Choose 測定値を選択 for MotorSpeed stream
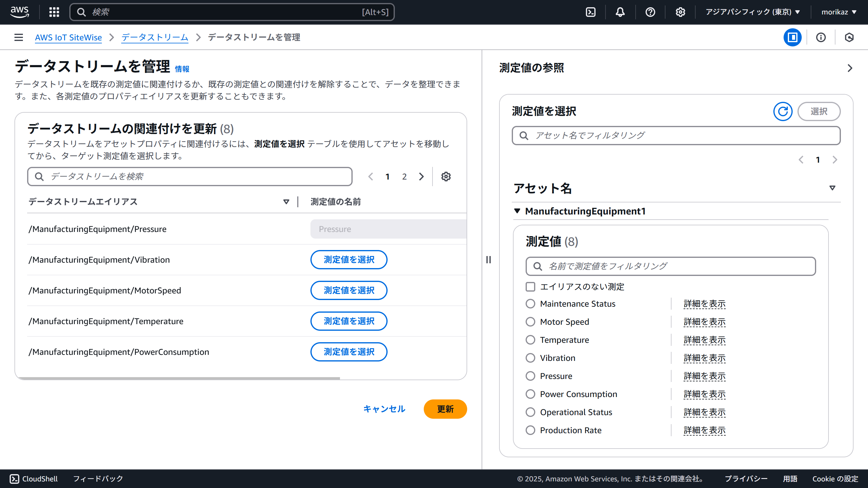The image size is (868, 488). coord(349,290)
